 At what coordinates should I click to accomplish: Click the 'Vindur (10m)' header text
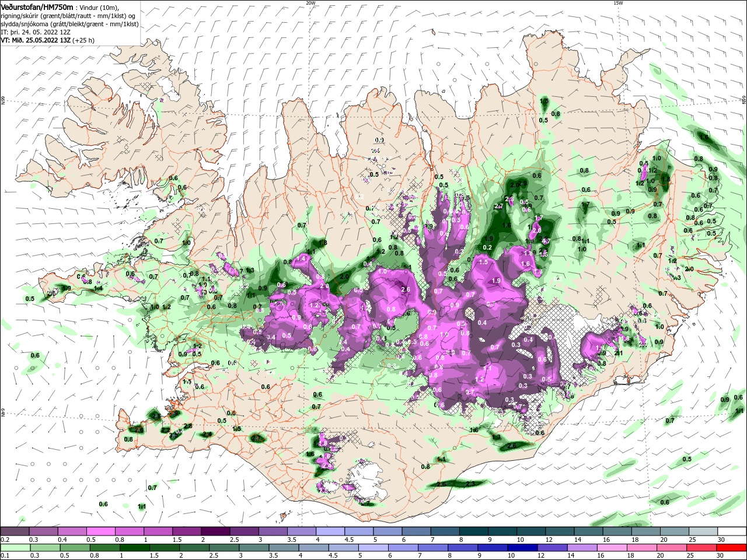tap(99, 7)
